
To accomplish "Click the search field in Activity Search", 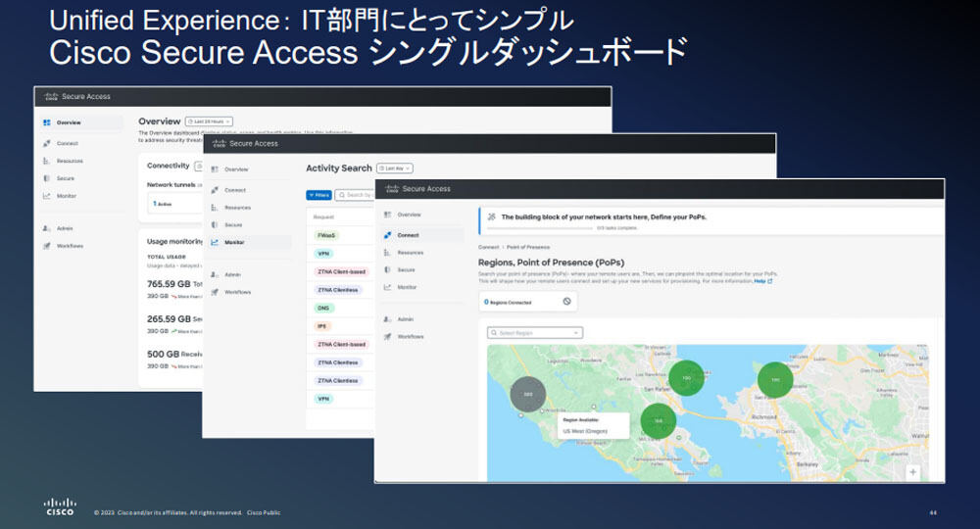I will (x=355, y=195).
